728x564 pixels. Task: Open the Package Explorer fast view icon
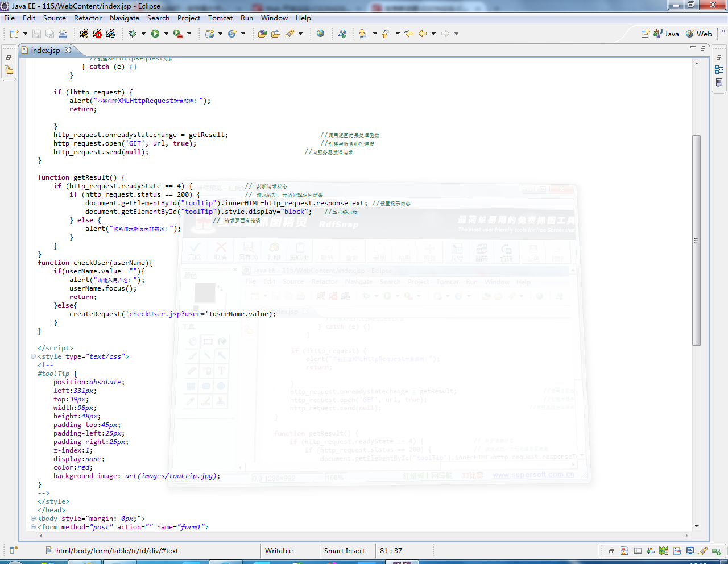click(9, 70)
